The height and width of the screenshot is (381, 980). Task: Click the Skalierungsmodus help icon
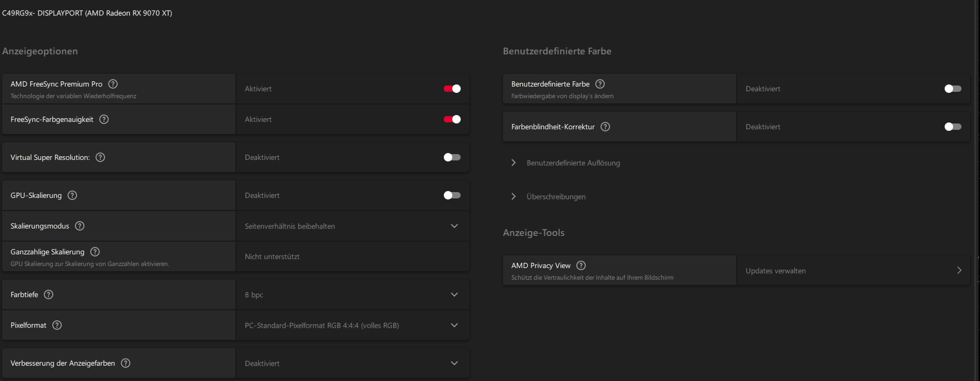coord(80,226)
